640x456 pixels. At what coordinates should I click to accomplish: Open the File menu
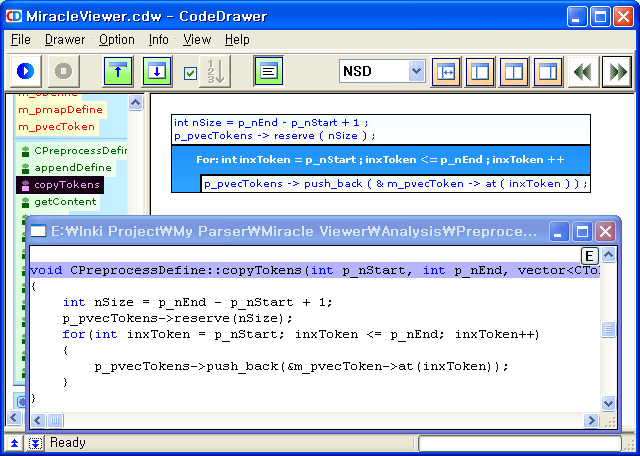[x=21, y=40]
